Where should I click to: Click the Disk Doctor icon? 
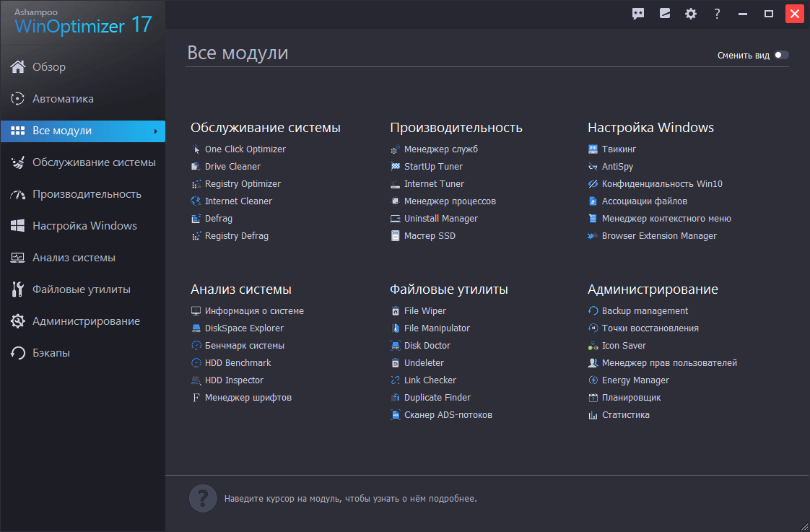395,346
